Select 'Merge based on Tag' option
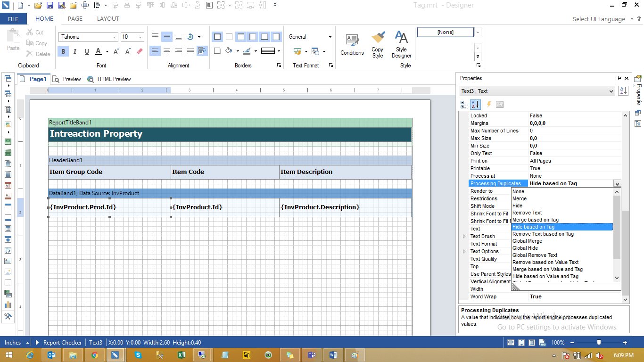 [x=535, y=220]
